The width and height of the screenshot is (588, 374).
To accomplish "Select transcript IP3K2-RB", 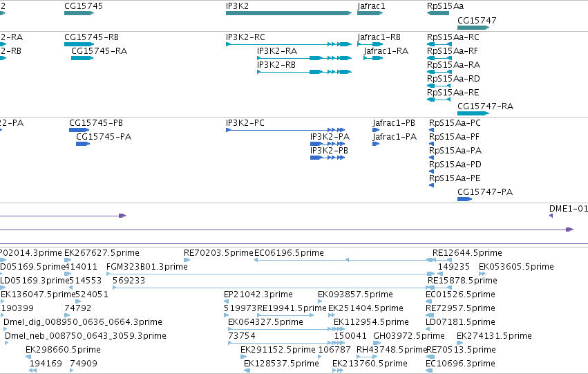I will pyautogui.click(x=276, y=65).
